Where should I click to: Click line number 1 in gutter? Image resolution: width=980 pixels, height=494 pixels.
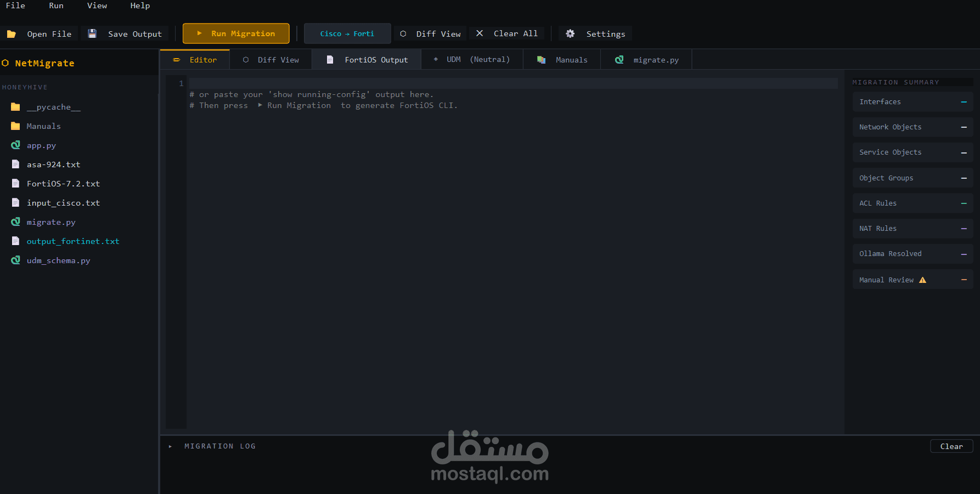[x=181, y=83]
